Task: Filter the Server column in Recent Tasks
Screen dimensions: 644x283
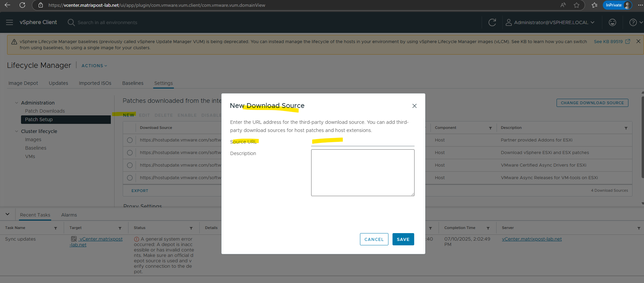Action: point(639,228)
